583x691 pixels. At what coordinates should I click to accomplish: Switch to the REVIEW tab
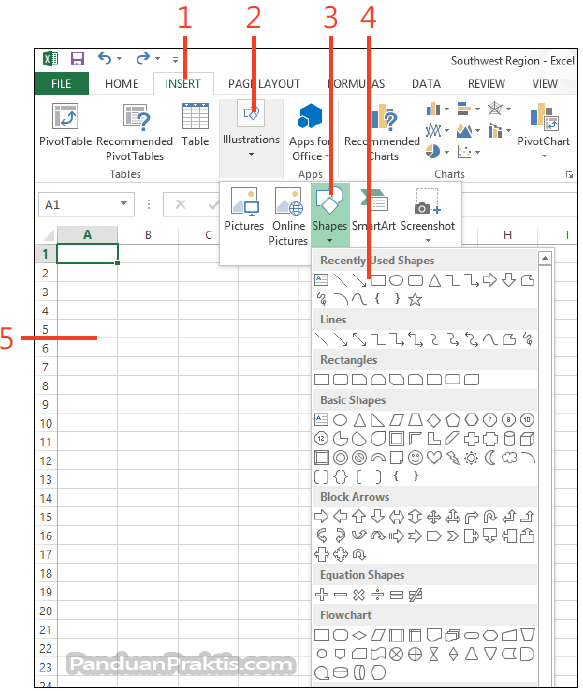point(486,84)
